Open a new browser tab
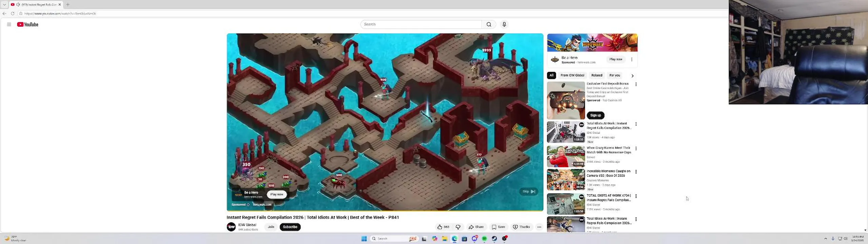868x244 pixels. [68, 4]
